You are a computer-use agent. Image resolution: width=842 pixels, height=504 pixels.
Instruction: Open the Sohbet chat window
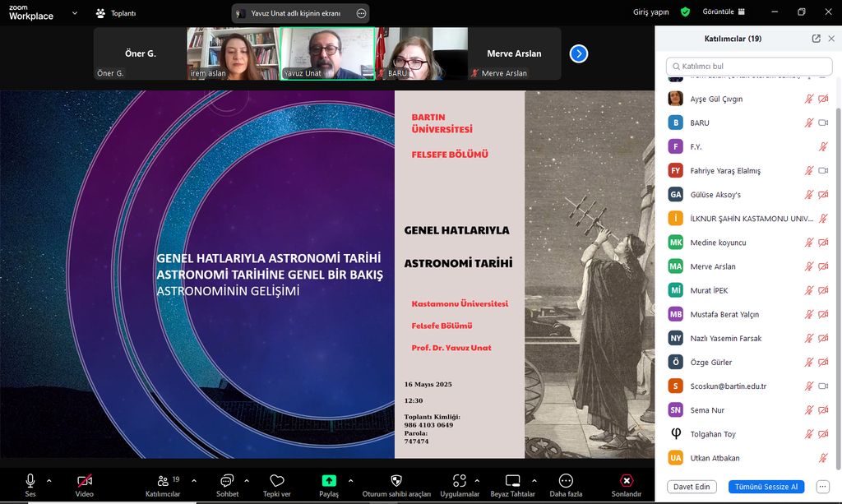(x=227, y=484)
